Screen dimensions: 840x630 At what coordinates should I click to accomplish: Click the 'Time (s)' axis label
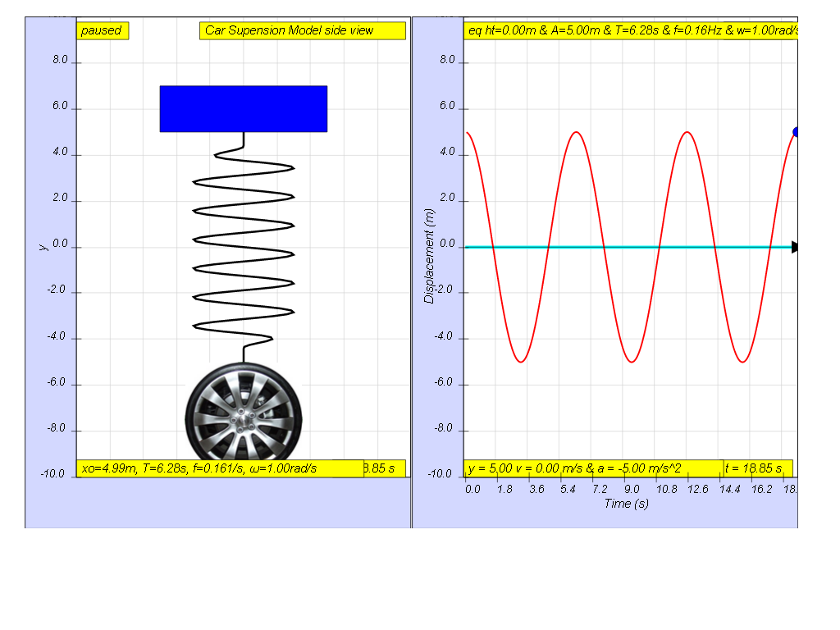(x=626, y=504)
